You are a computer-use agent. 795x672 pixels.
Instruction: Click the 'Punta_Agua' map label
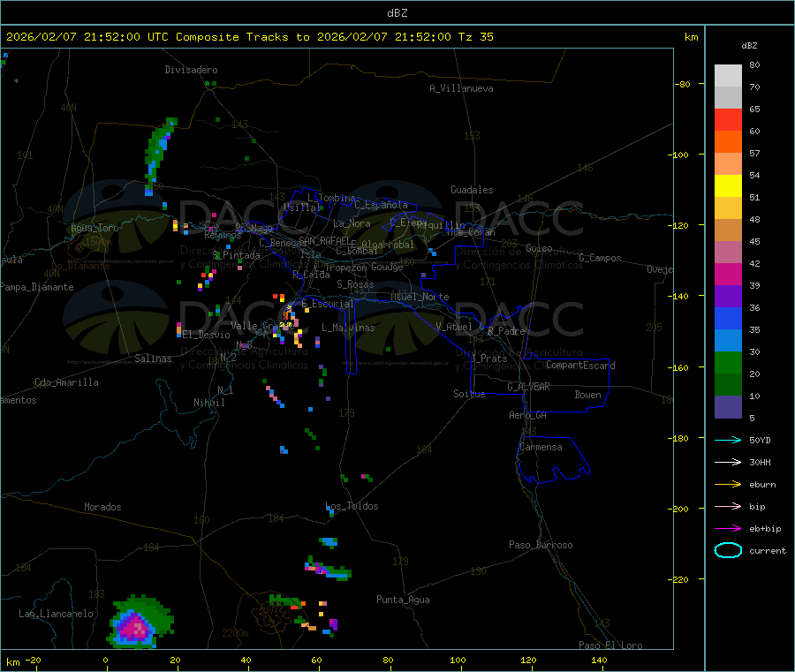[x=403, y=600]
